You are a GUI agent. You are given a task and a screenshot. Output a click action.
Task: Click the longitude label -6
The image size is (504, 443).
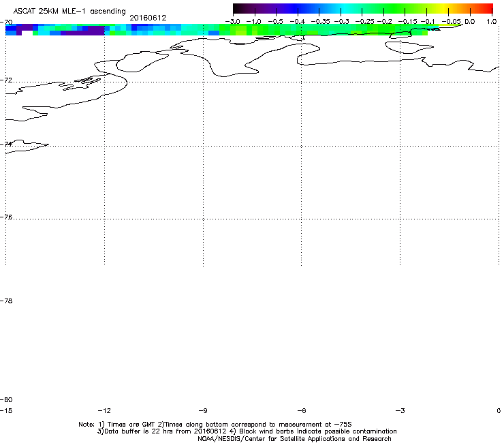302,410
